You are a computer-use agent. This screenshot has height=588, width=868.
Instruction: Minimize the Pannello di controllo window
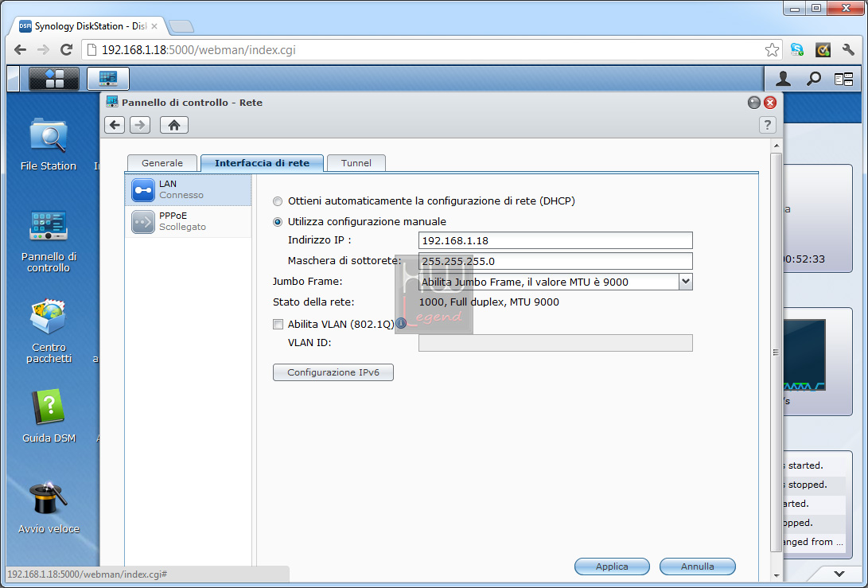click(754, 103)
